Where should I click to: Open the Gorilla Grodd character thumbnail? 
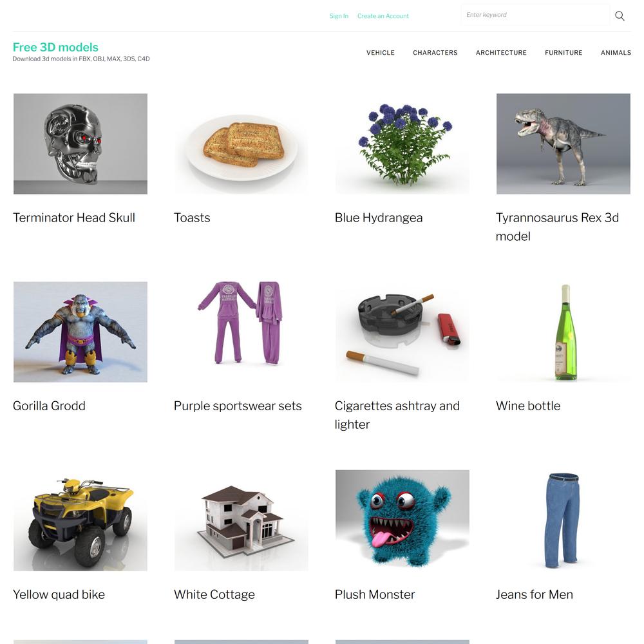pos(80,332)
